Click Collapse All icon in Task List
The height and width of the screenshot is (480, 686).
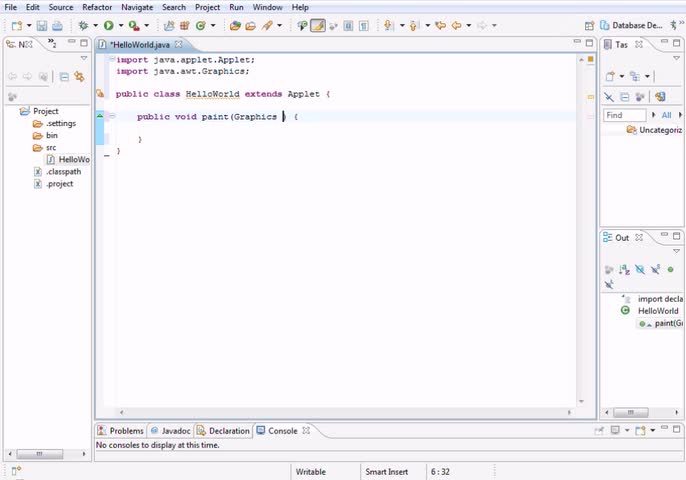pyautogui.click(x=625, y=97)
